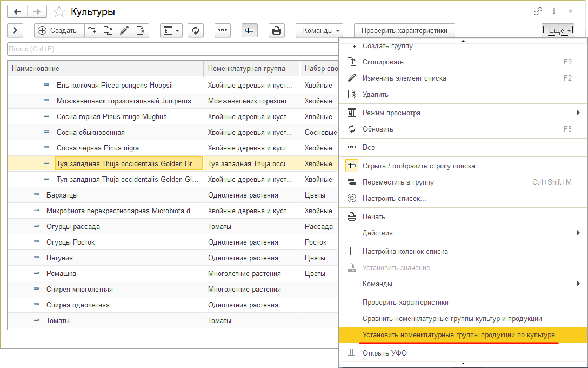
Task: Open the Команды dropdown in the toolbar
Action: pyautogui.click(x=319, y=30)
